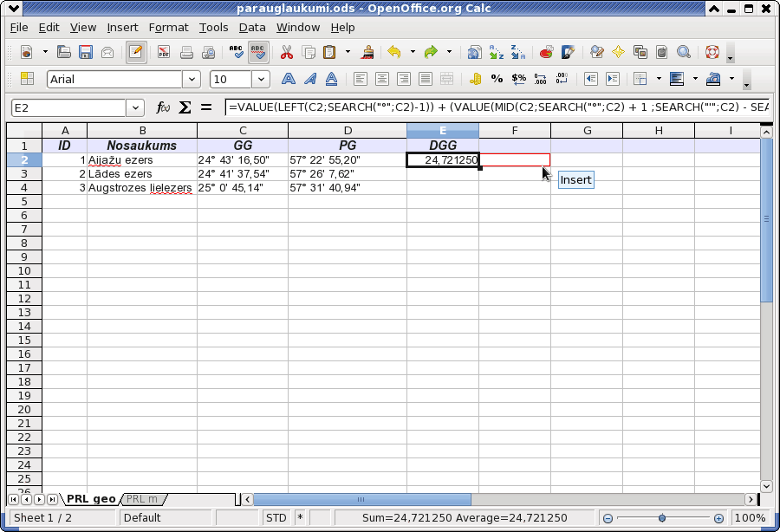Run the Spelling check

tap(236, 52)
